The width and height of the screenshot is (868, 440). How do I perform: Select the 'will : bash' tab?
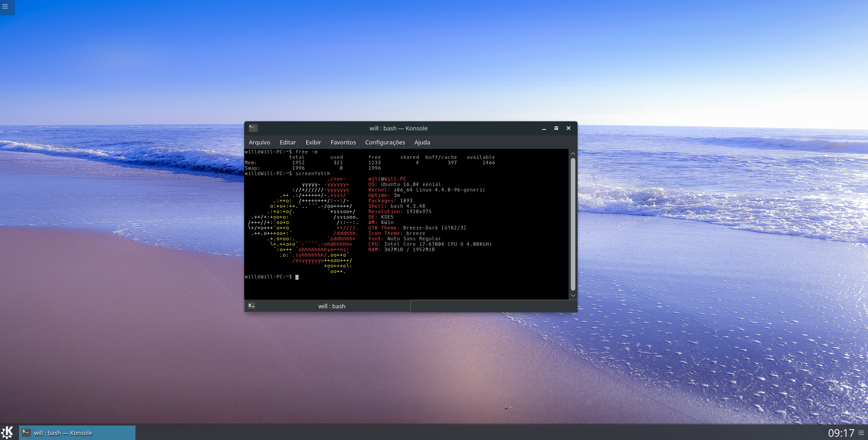(328, 306)
